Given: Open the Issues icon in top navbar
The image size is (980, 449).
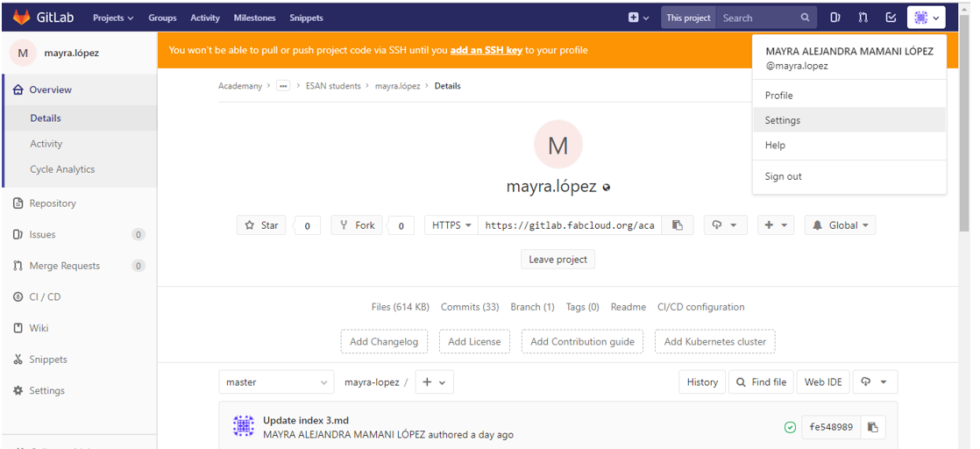Looking at the screenshot, I should tap(835, 18).
